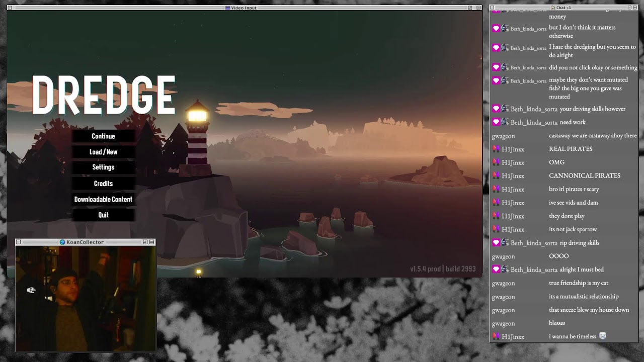Click the chat message "ive see vids and dam"
644x362 pixels.
(x=574, y=203)
